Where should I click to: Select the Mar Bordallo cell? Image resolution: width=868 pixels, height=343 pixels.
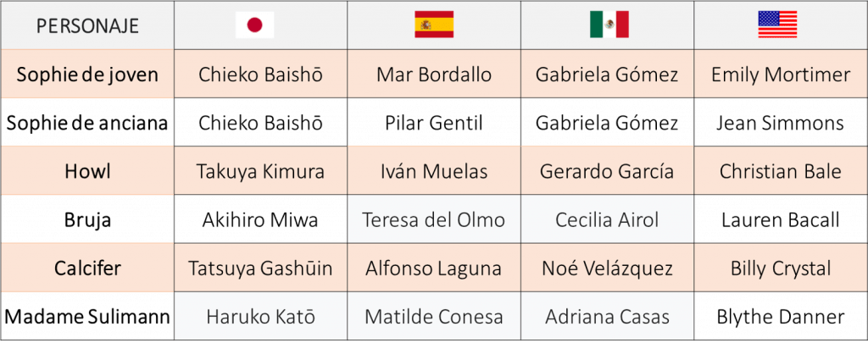(434, 75)
